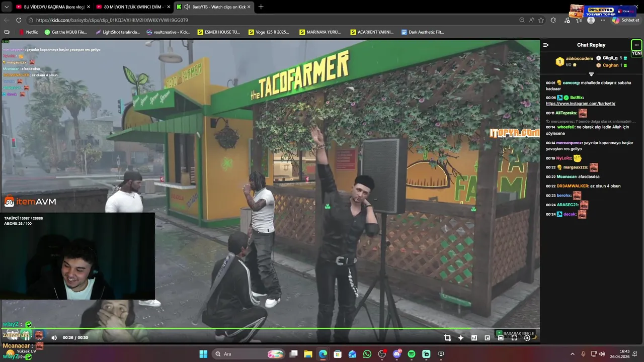Open Spotify from the taskbar
Image resolution: width=644 pixels, height=362 pixels.
[411, 354]
